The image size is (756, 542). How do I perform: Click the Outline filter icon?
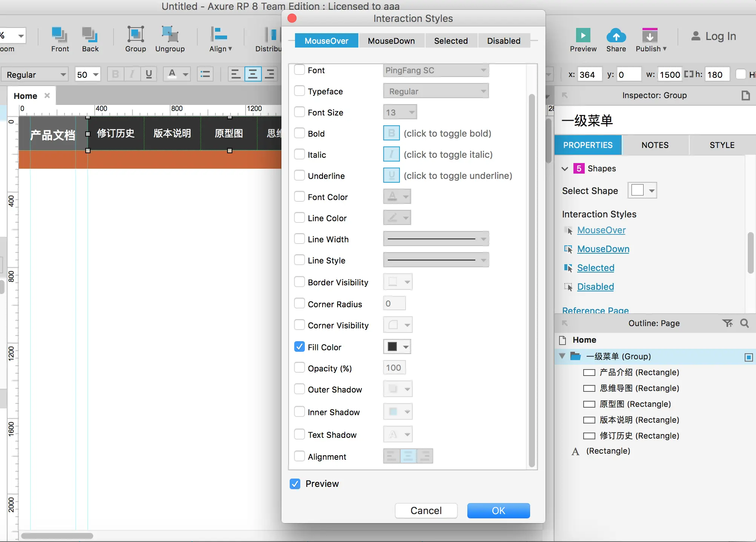pos(727,323)
